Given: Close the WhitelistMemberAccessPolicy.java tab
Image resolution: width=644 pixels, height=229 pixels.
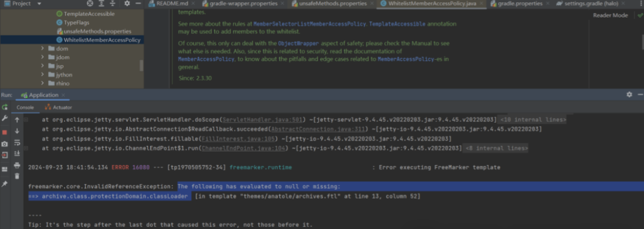Looking at the screenshot, I should coord(482,3).
